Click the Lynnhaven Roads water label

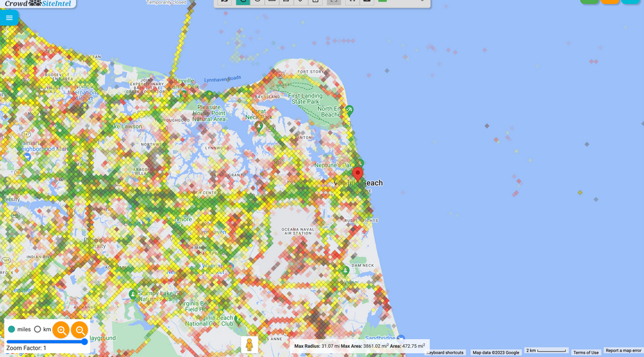point(223,79)
